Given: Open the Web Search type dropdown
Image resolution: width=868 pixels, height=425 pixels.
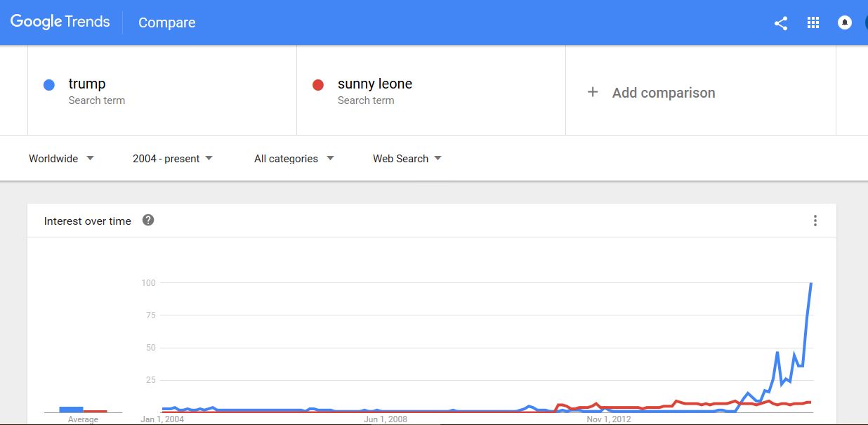Looking at the screenshot, I should (x=407, y=159).
